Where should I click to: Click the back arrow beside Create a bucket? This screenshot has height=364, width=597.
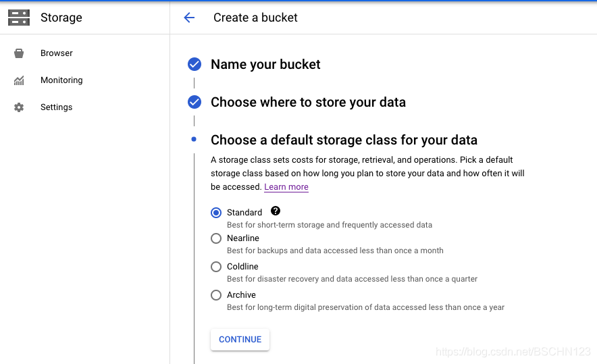point(189,18)
